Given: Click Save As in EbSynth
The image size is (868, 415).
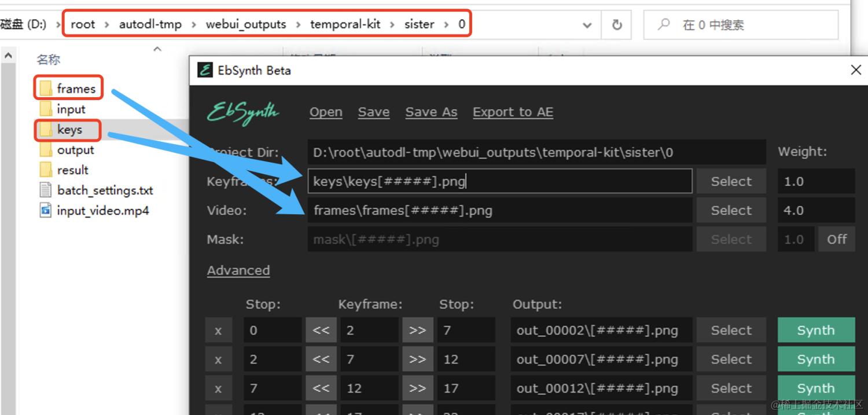Looking at the screenshot, I should coord(431,112).
